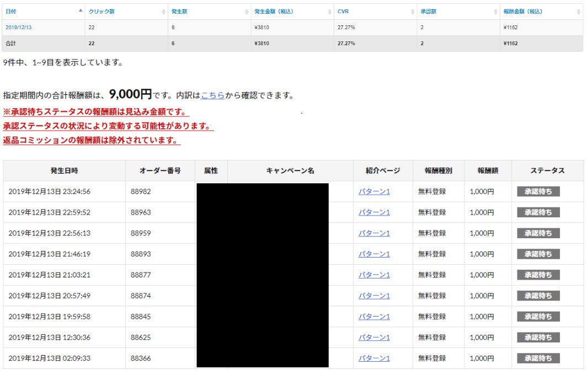Image resolution: width=588 pixels, height=375 pixels.
Task: Click the 9,000円 total reward amount
Action: point(131,94)
